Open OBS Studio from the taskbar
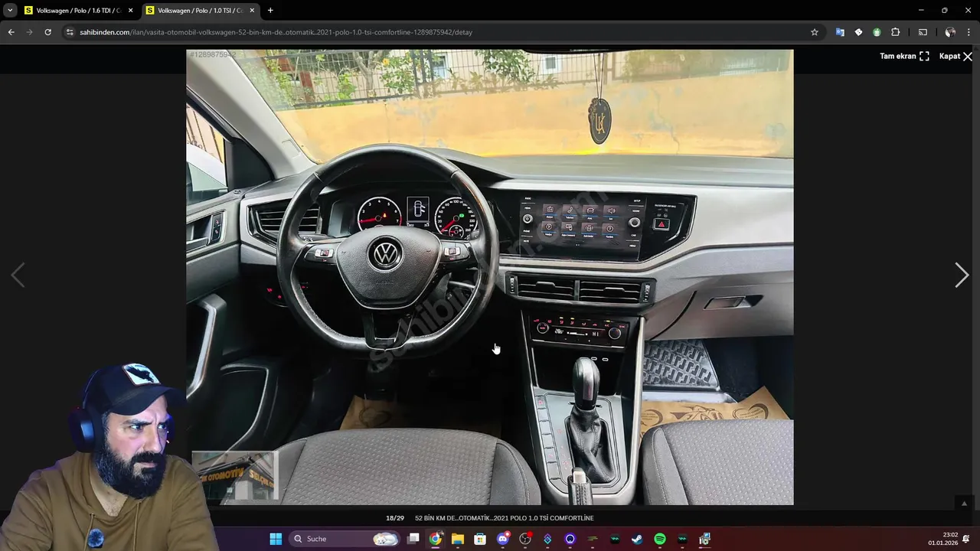Viewport: 980px width, 551px height. click(525, 539)
